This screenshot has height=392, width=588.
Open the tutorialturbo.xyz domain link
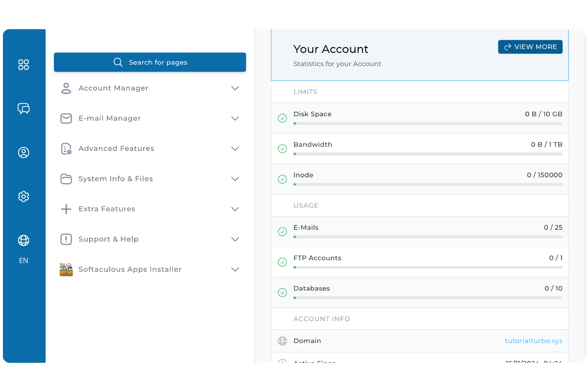coord(534,341)
